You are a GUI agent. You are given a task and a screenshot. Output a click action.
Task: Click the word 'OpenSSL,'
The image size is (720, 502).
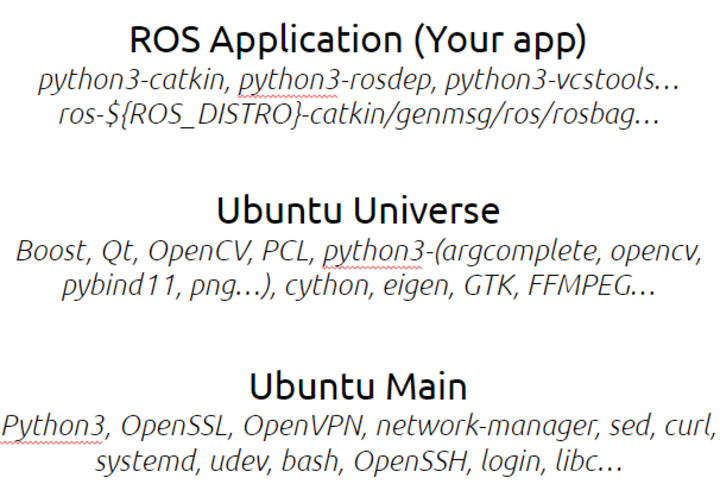pyautogui.click(x=177, y=426)
